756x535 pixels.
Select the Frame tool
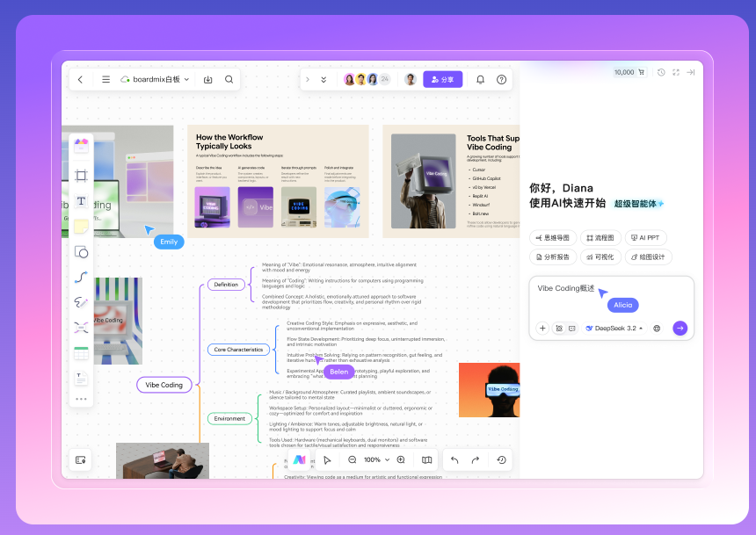click(81, 175)
